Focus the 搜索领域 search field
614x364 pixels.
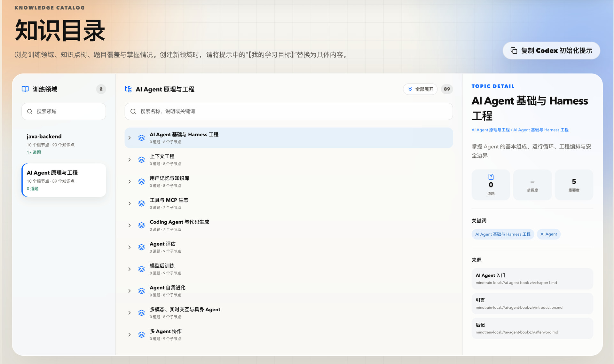point(64,111)
